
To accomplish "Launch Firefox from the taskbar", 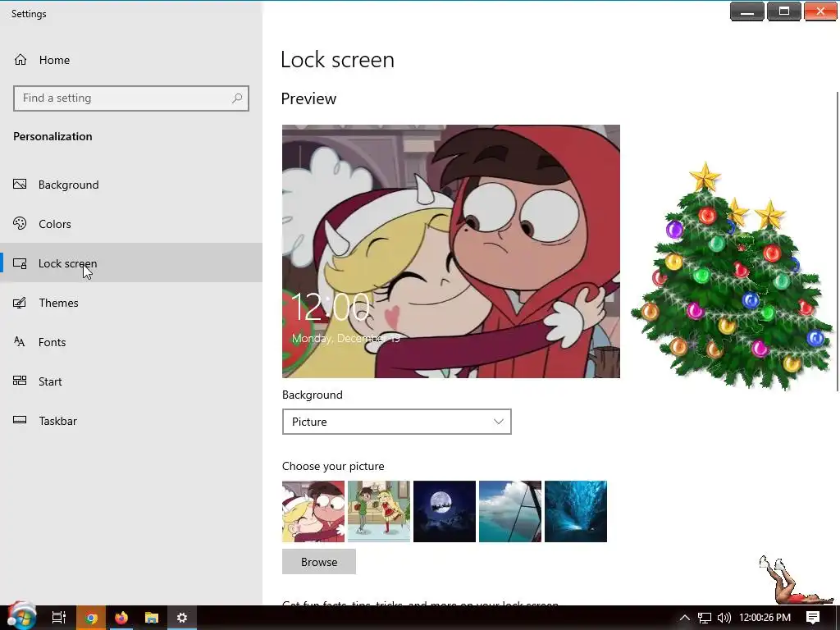I will point(121,618).
